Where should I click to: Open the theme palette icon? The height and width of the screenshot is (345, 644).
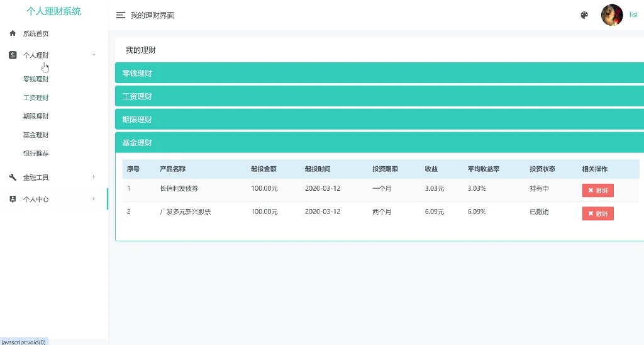click(x=584, y=15)
